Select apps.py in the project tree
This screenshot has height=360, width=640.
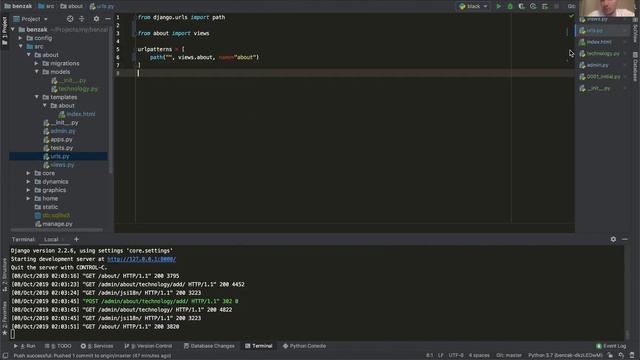pos(58,140)
